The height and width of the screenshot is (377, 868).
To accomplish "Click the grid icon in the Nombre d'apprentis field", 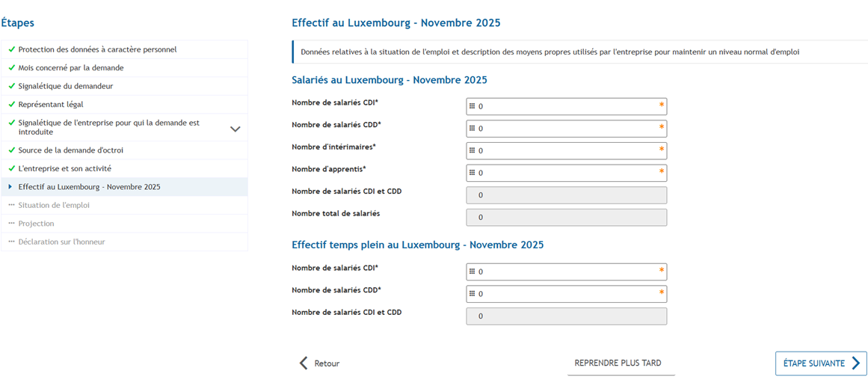I will click(x=472, y=173).
